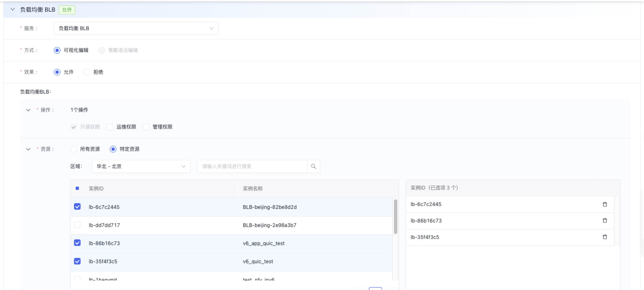This screenshot has width=644, height=290.
Task: Click instance name v6_app_quic_test
Action: pyautogui.click(x=264, y=243)
